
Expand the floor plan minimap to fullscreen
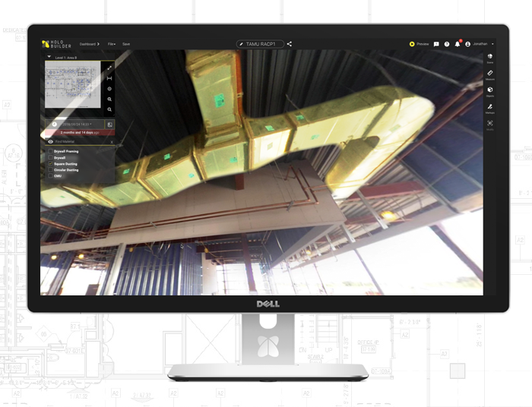point(109,68)
